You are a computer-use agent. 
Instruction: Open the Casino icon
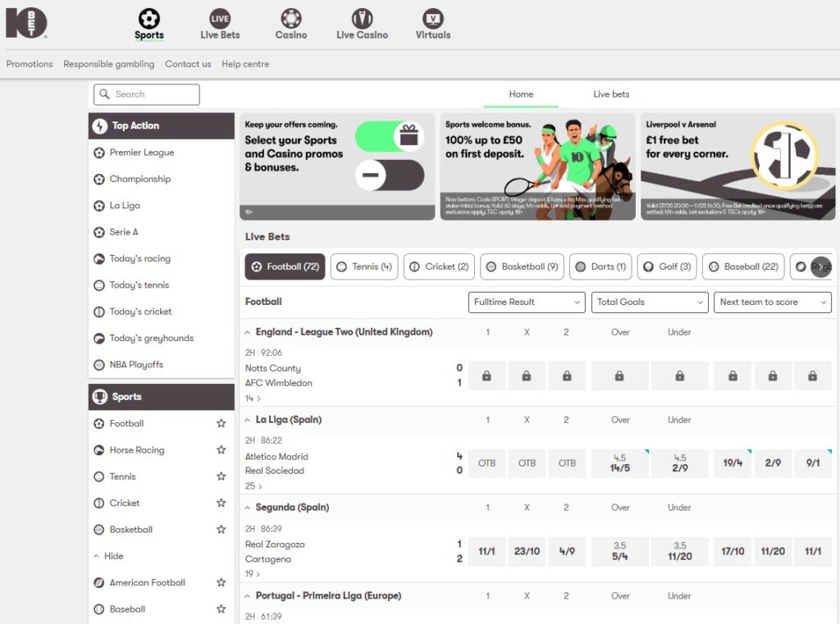click(291, 18)
